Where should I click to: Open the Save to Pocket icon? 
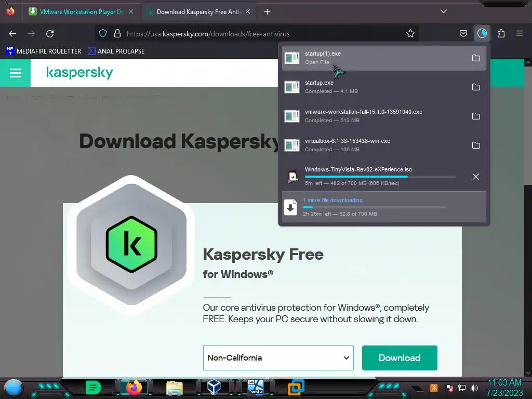(x=463, y=33)
